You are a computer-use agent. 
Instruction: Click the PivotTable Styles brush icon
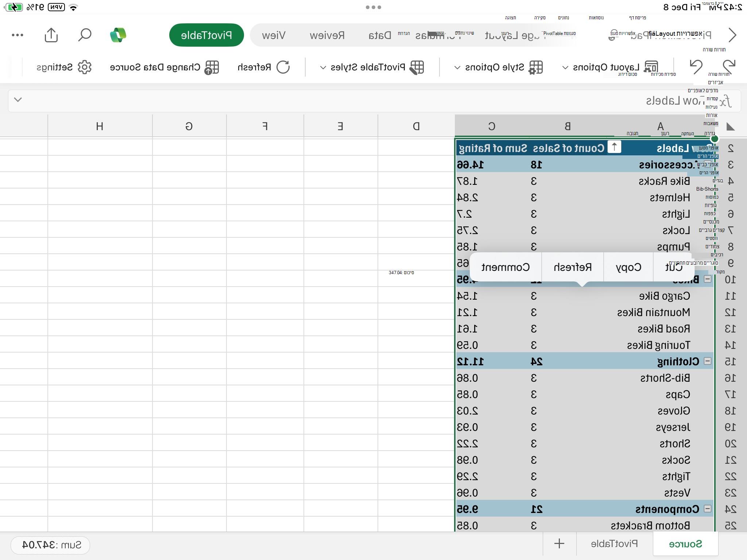coord(417,67)
